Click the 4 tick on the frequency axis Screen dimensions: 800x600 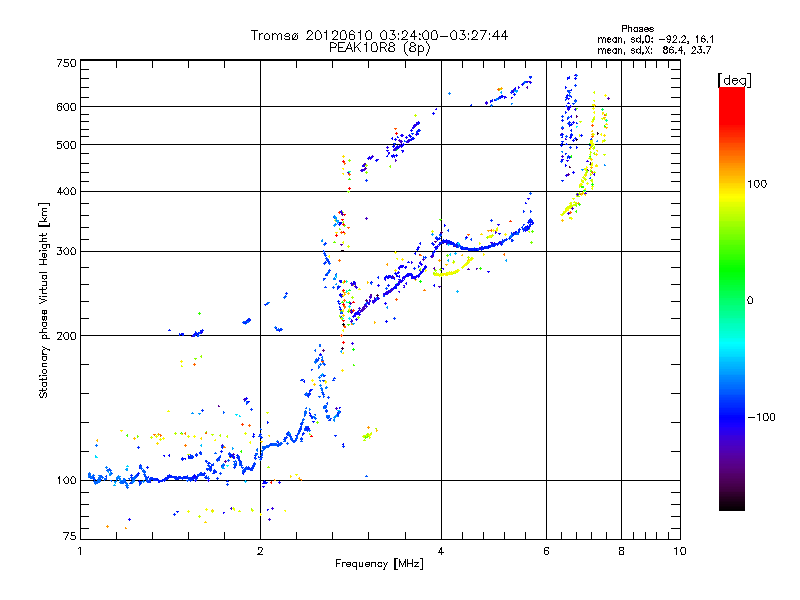point(441,551)
